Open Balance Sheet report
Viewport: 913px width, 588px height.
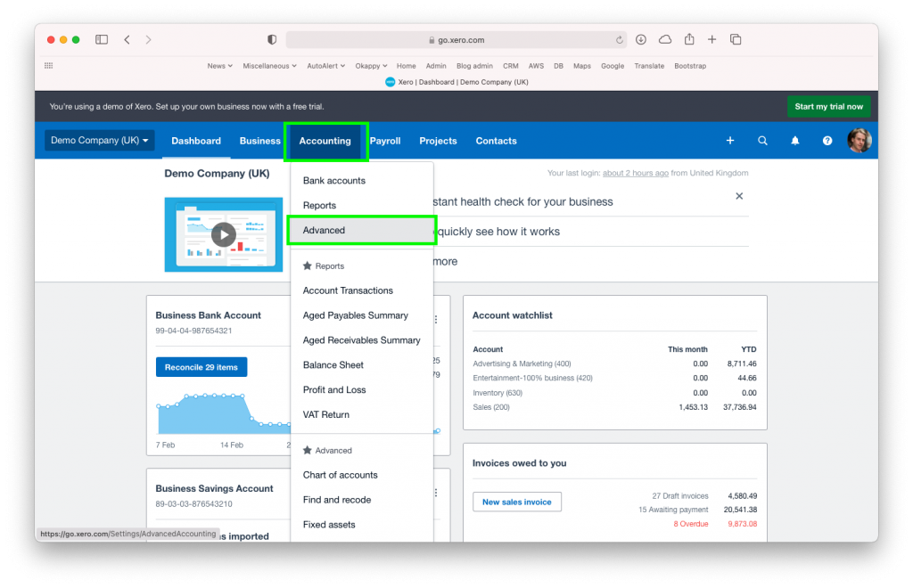coord(362,364)
